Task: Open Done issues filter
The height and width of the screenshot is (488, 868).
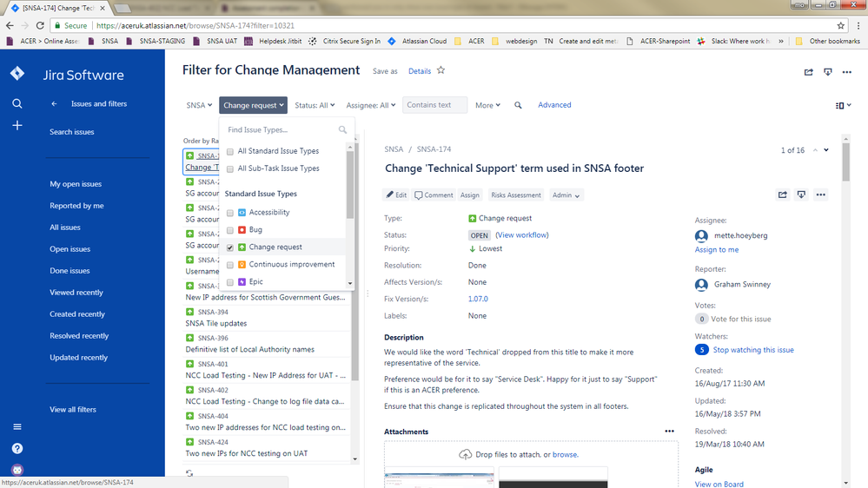Action: (x=70, y=271)
